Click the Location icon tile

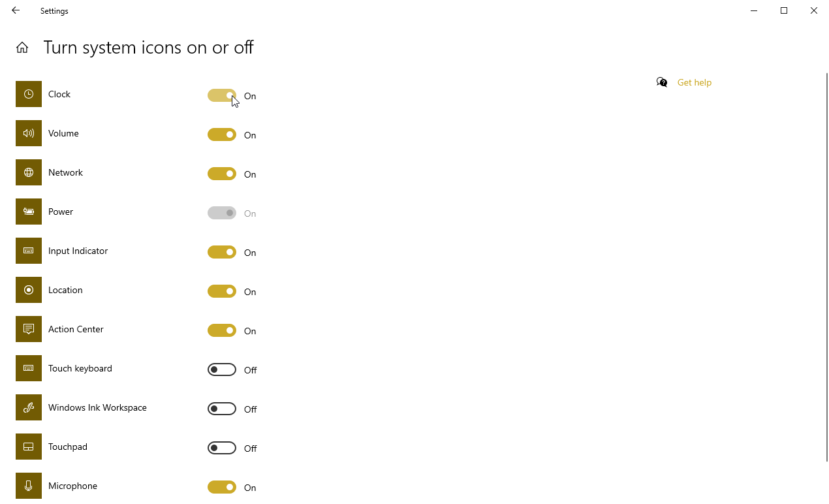29,290
